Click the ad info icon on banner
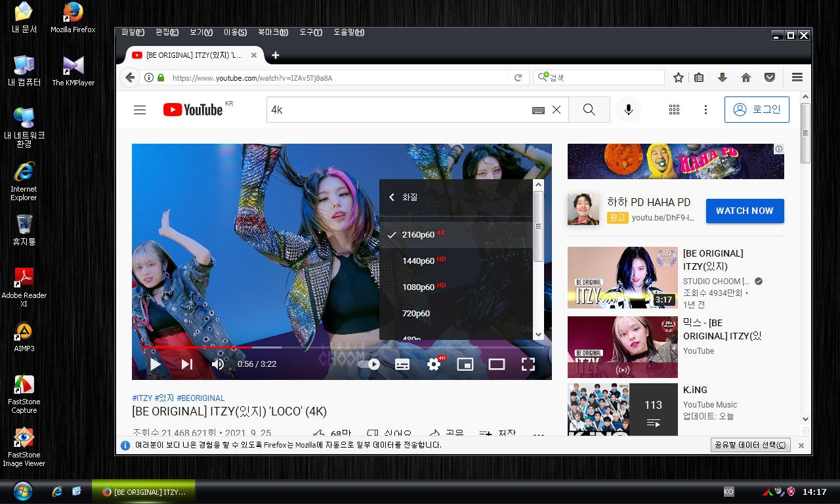This screenshot has height=504, width=840. [778, 149]
